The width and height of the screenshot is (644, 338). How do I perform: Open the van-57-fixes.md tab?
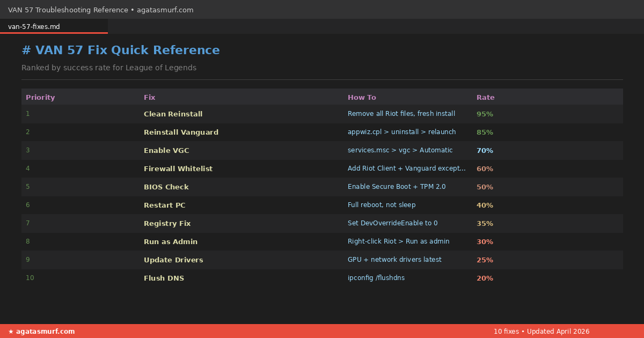point(54,26)
